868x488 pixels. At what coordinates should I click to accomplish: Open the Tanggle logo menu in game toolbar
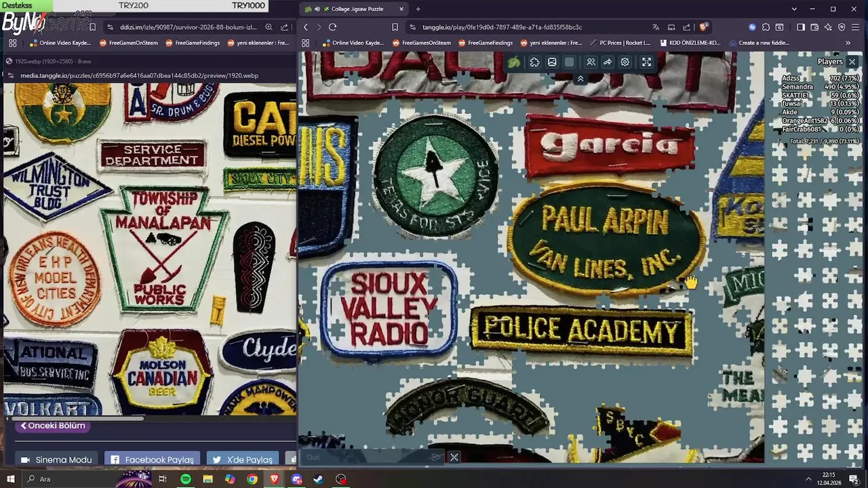coord(515,62)
